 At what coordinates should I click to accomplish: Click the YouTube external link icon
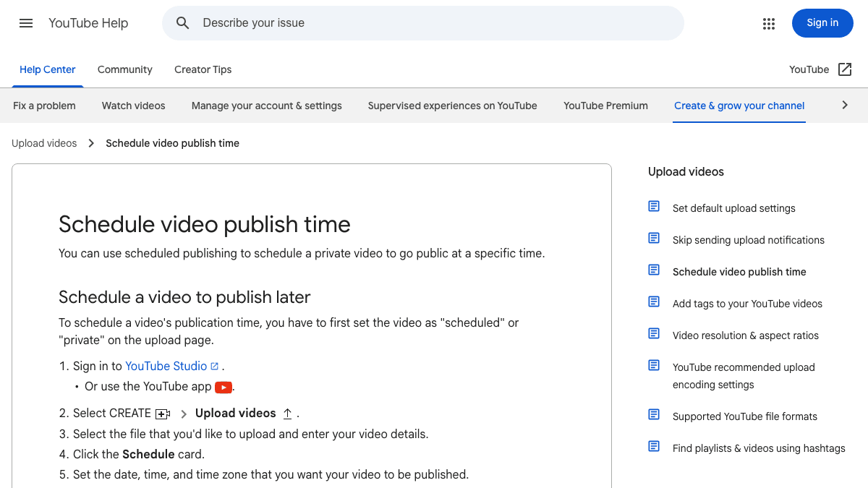pyautogui.click(x=845, y=69)
